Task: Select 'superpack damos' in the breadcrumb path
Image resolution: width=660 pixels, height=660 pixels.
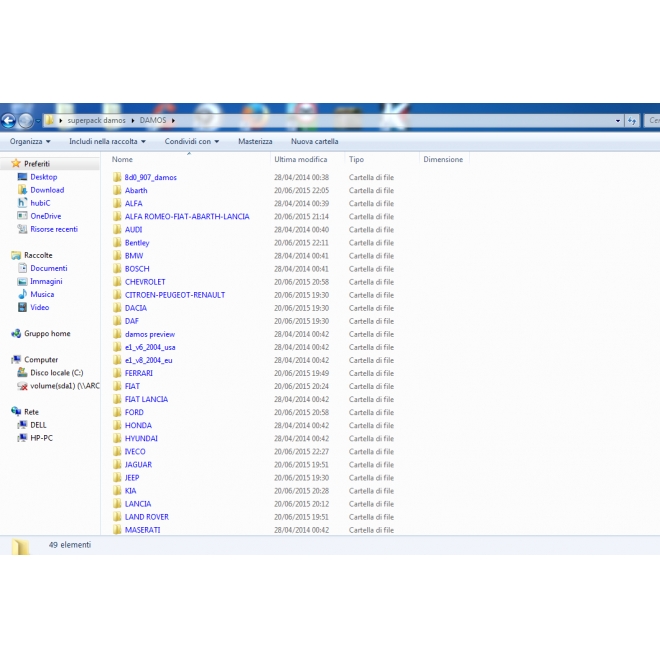Action: [x=96, y=121]
